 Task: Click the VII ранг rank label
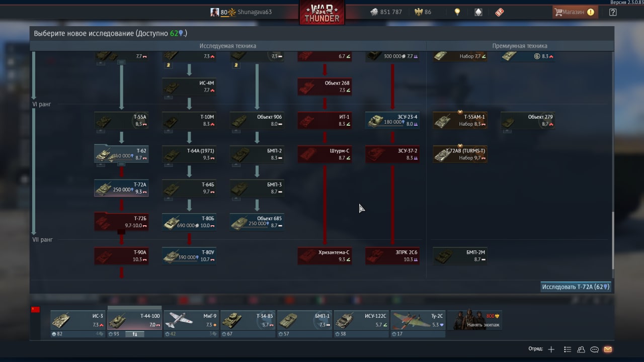[43, 240]
